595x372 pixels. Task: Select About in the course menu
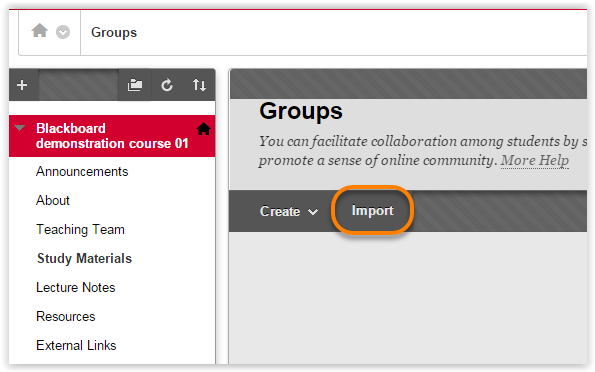coord(53,200)
